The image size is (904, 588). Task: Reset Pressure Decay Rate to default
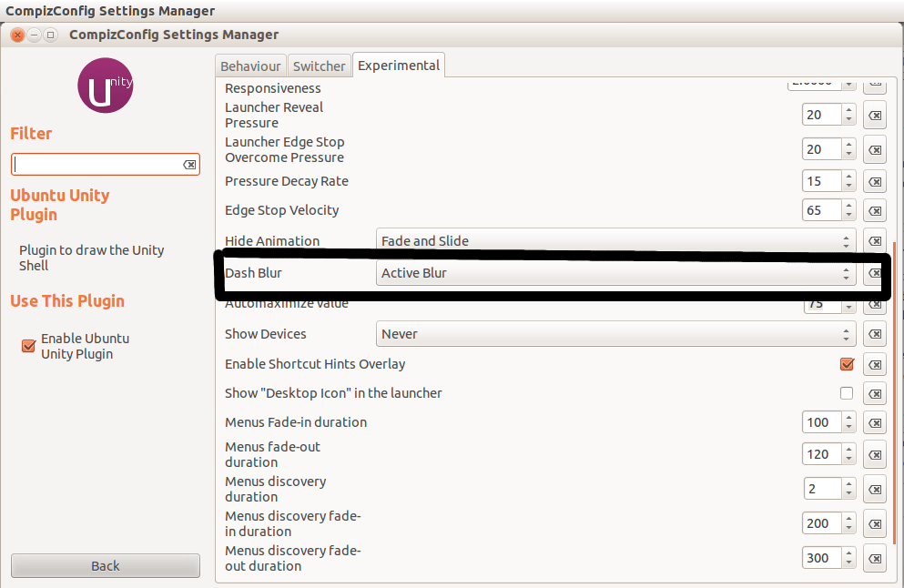[875, 182]
